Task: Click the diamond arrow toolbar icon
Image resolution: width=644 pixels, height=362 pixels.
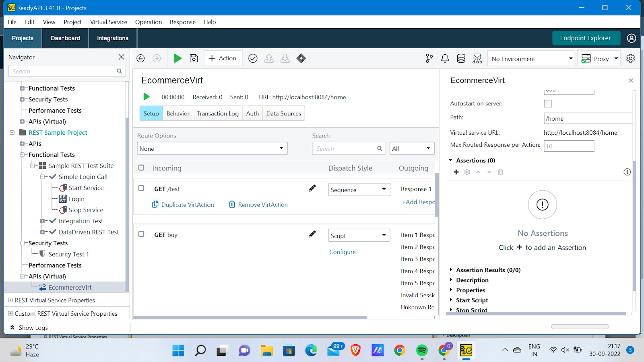Action: [301, 58]
